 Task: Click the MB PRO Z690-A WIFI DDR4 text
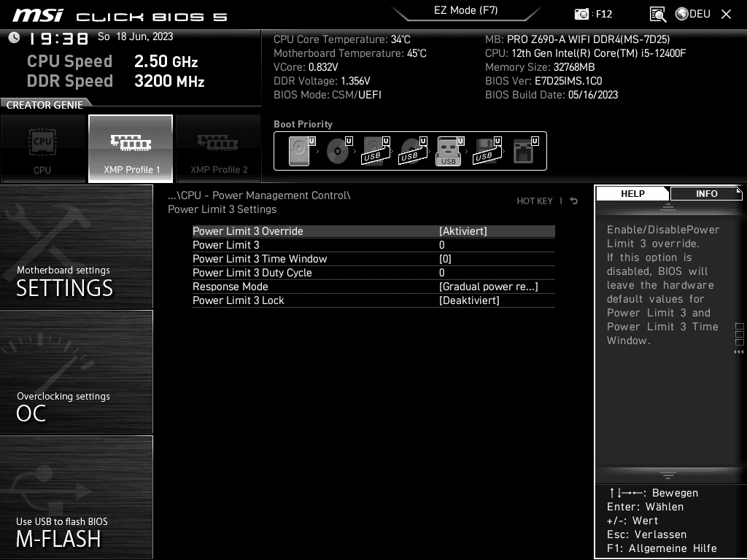coord(578,39)
